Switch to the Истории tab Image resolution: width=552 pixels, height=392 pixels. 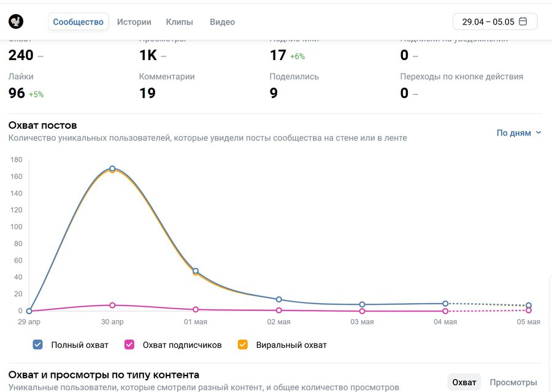click(x=134, y=21)
